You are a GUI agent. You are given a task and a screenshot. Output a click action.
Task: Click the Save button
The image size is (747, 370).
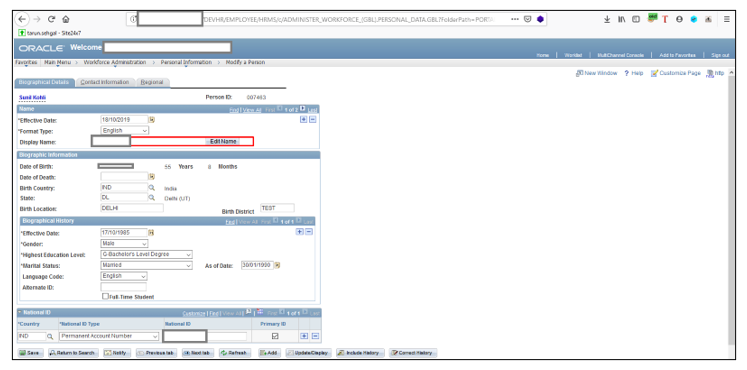30,353
